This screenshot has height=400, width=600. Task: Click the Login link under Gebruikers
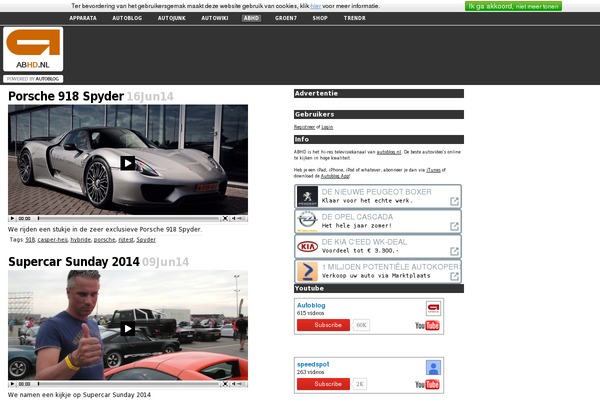tap(327, 127)
